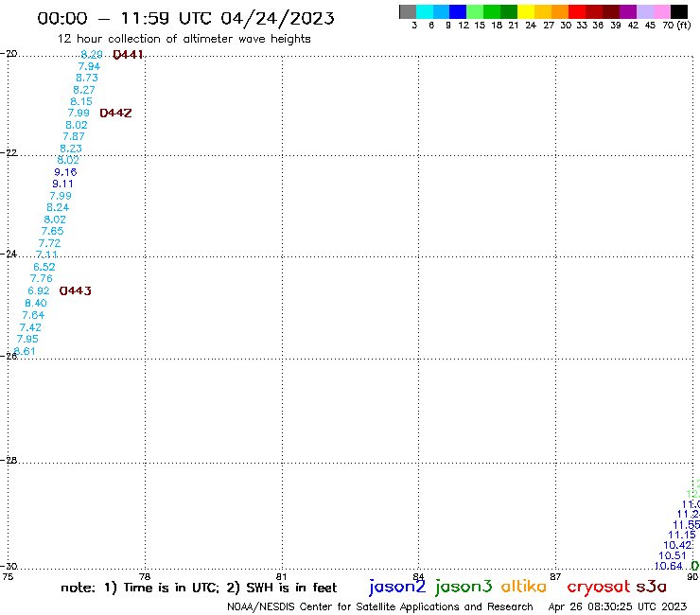Click the 81 longitude axis label
Screen dimensions: 700x615
click(282, 576)
